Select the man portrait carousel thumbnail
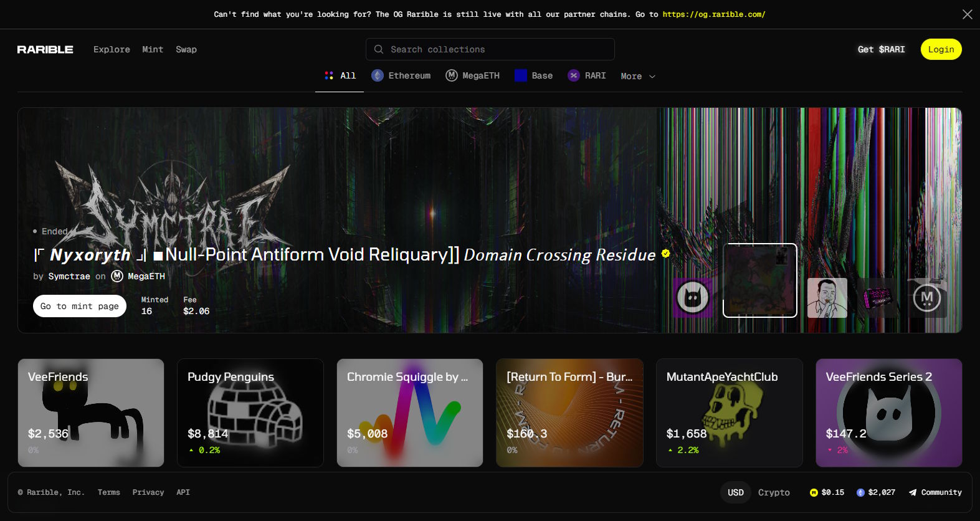The height and width of the screenshot is (521, 980). click(x=827, y=297)
